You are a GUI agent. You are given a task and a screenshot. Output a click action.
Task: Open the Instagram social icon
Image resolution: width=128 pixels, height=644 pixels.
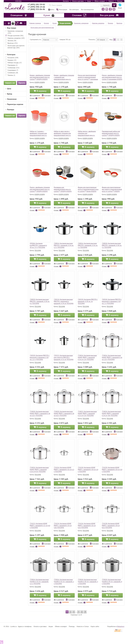point(106,9)
